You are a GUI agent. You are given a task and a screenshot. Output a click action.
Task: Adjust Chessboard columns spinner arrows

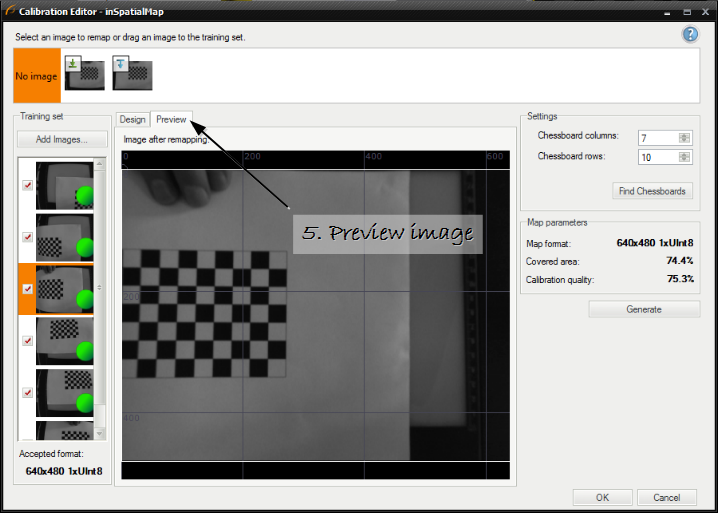pyautogui.click(x=684, y=138)
